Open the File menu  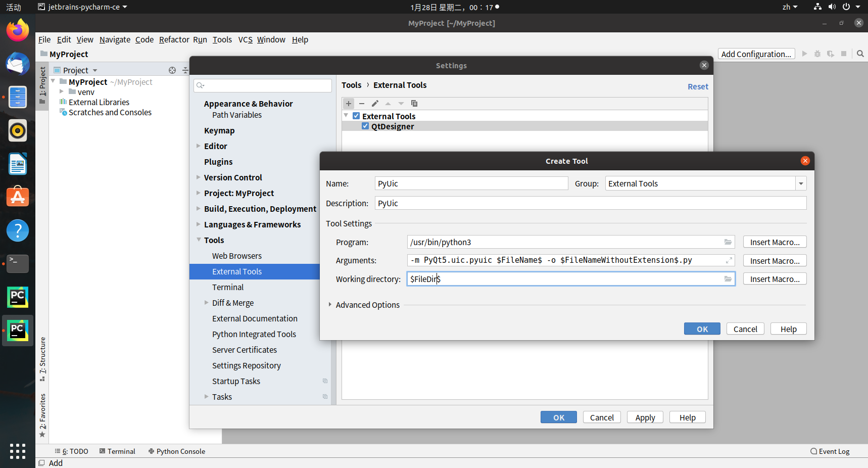pos(44,39)
